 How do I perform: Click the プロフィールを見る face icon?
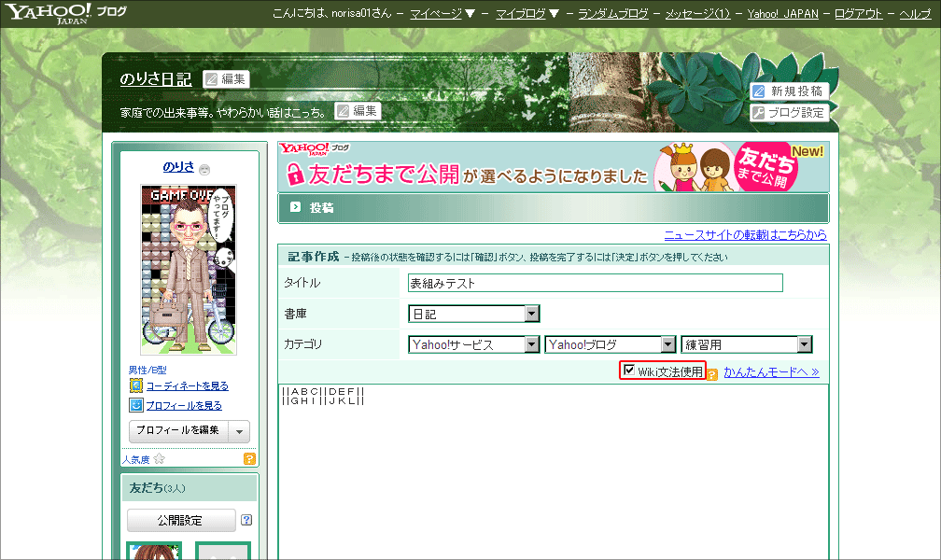[136, 405]
